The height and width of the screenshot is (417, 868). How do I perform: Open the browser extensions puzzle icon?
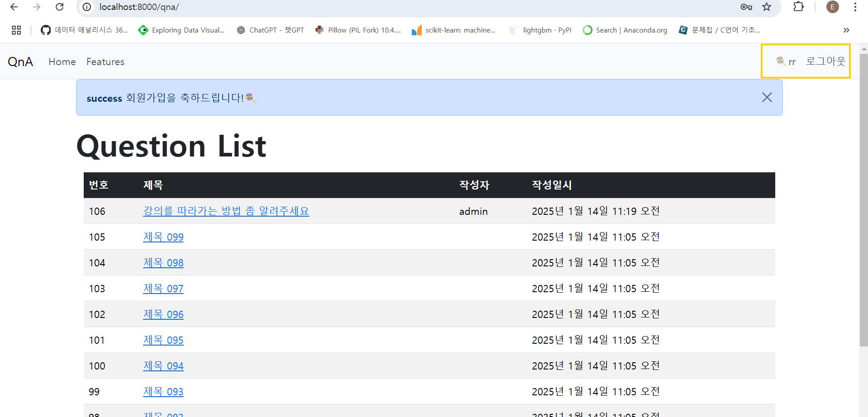tap(799, 7)
